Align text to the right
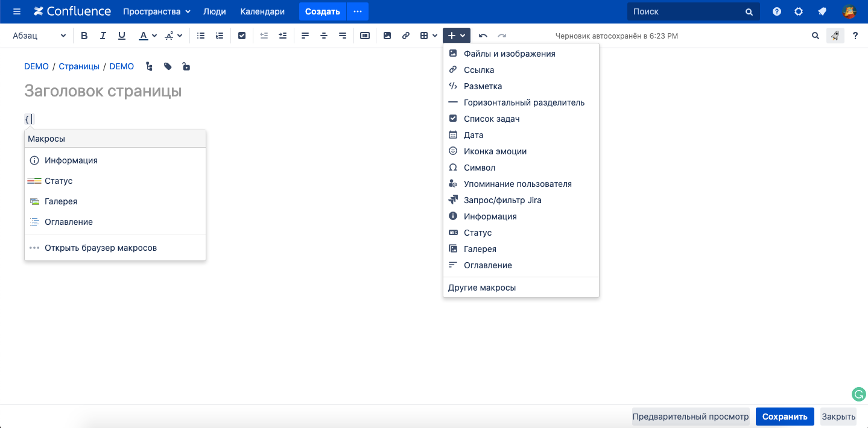The height and width of the screenshot is (428, 868). coord(343,36)
